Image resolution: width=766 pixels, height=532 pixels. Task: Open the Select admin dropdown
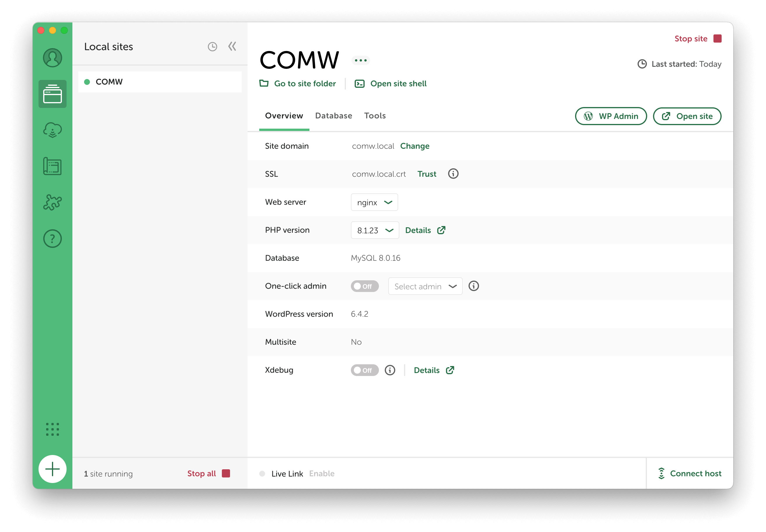tap(425, 286)
